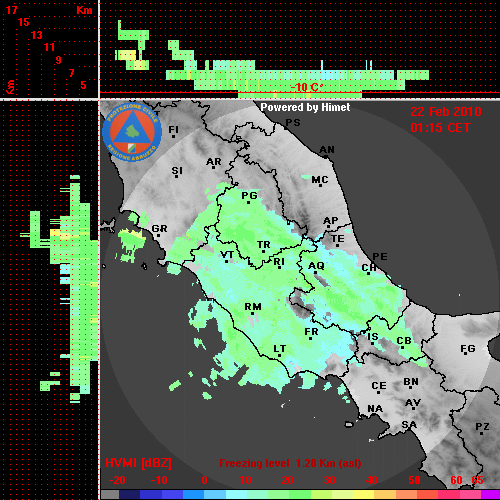Click the '50' value on the dBZ scale
Screen dimensions: 500x500
[x=414, y=480]
